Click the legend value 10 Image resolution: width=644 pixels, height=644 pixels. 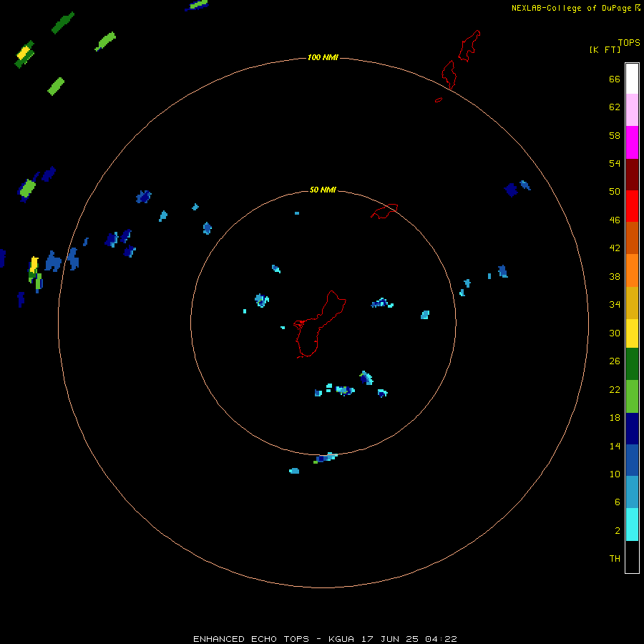tap(615, 474)
